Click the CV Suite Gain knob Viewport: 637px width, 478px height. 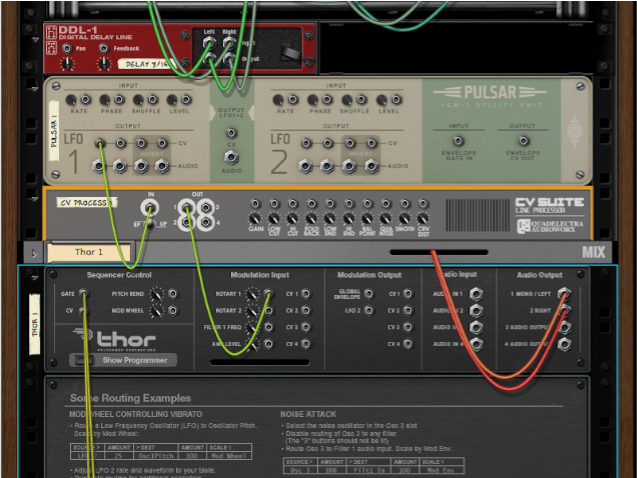(254, 217)
